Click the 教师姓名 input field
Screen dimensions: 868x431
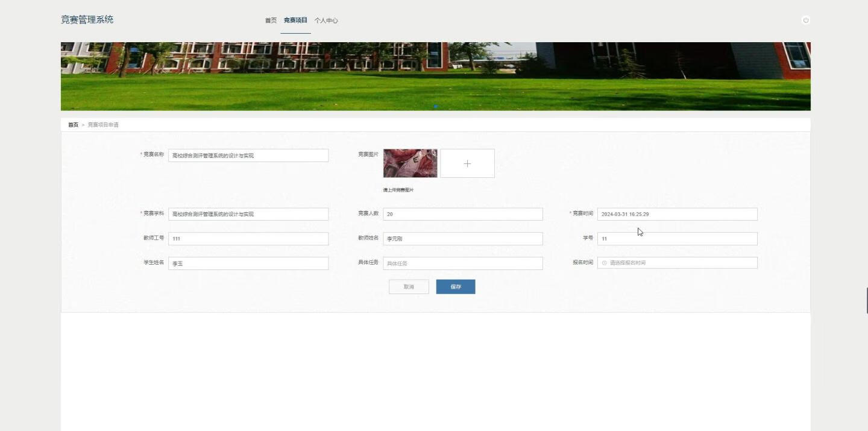click(x=463, y=239)
